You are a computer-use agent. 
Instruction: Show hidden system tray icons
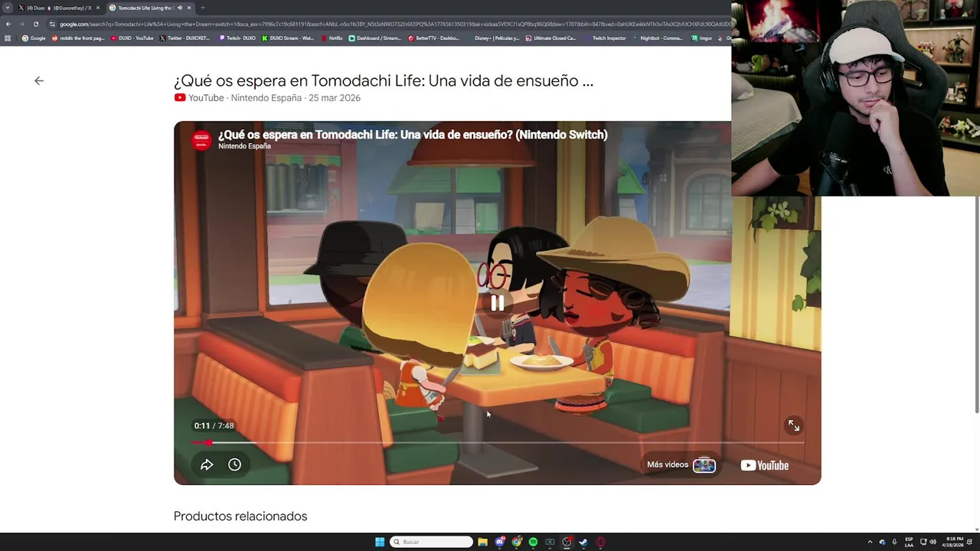(x=870, y=542)
